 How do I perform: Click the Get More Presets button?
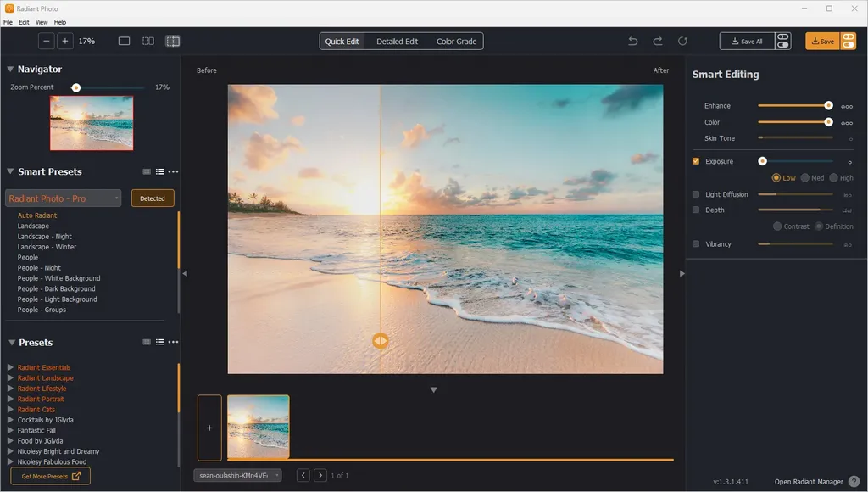pos(50,476)
